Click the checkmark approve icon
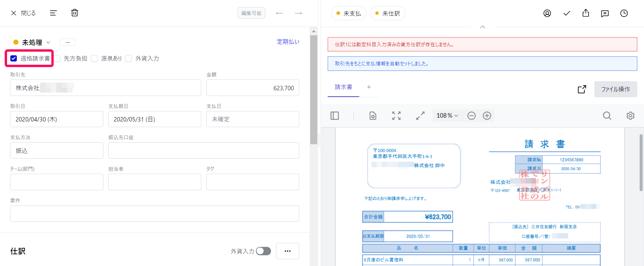The image size is (644, 266). click(567, 13)
